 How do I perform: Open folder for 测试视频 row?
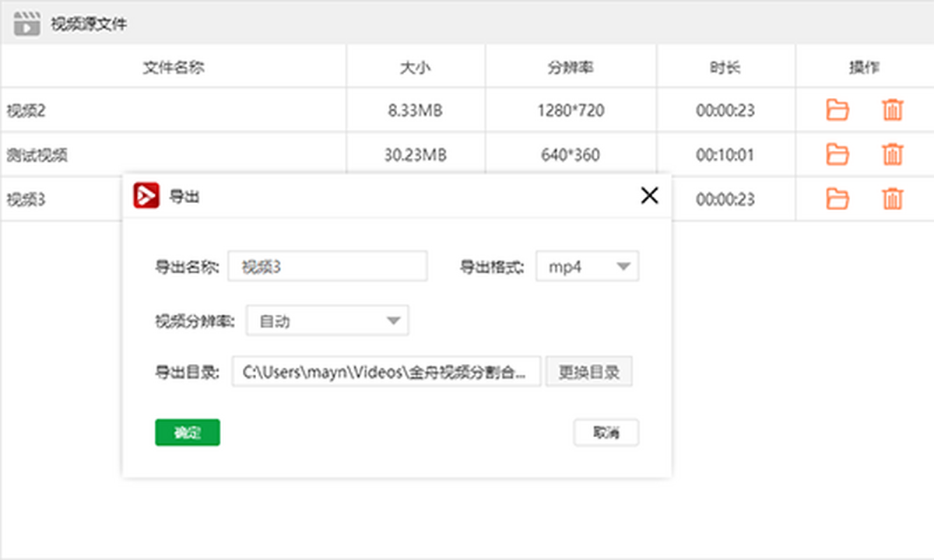coord(837,155)
